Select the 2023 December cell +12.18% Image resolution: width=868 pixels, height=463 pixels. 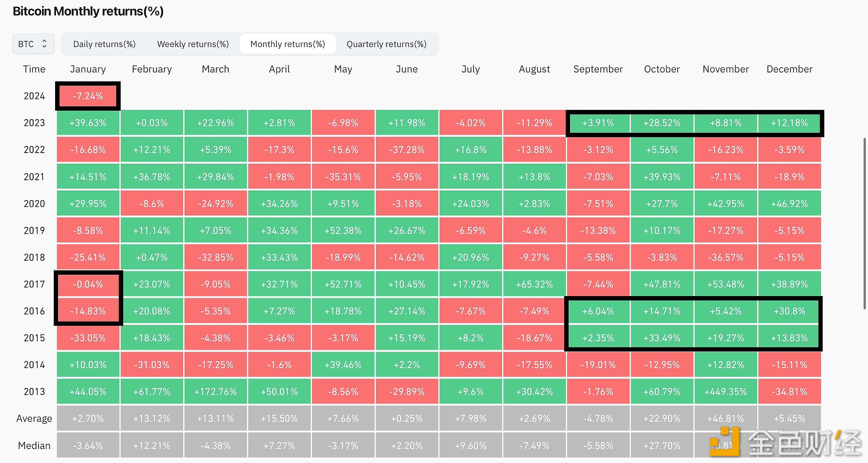pos(789,123)
